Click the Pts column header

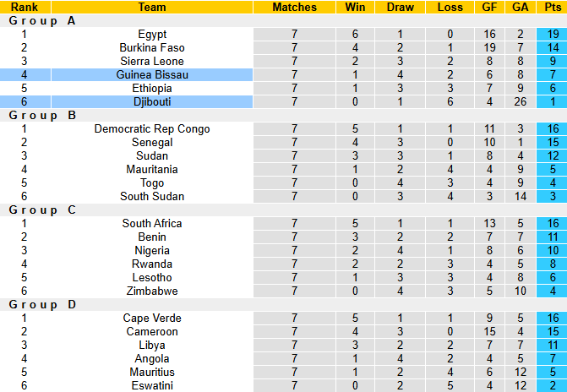(551, 8)
